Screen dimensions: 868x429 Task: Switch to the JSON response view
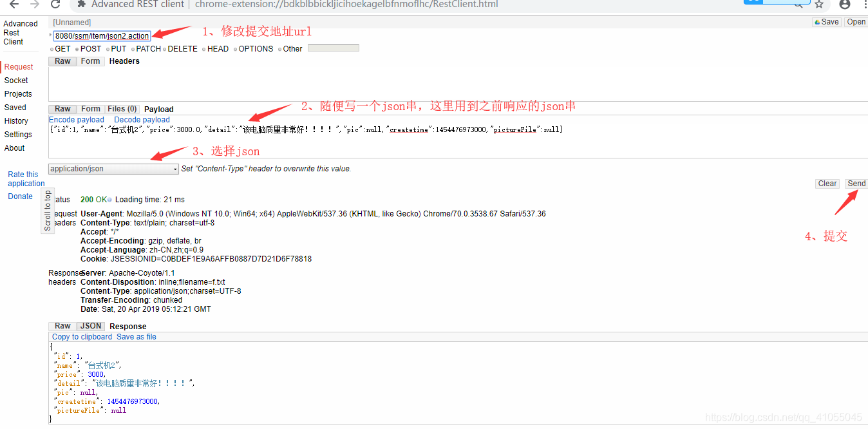[90, 326]
